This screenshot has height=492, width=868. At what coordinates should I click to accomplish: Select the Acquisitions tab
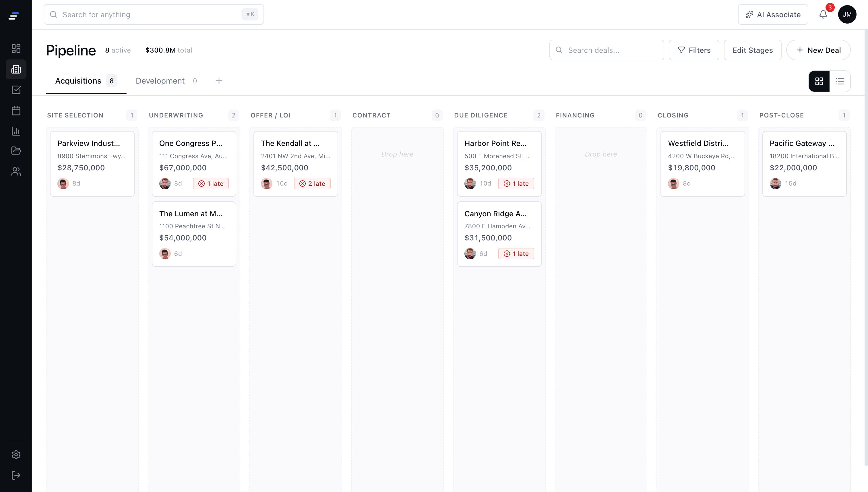click(x=78, y=81)
